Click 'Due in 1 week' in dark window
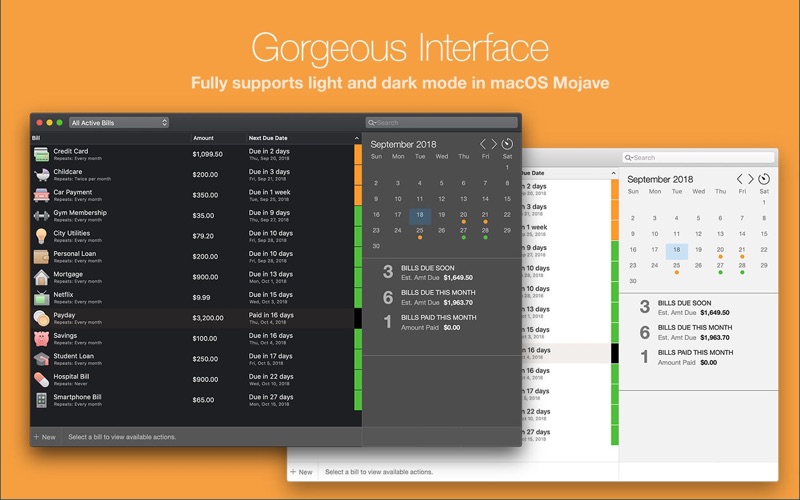800x500 pixels. (x=269, y=192)
